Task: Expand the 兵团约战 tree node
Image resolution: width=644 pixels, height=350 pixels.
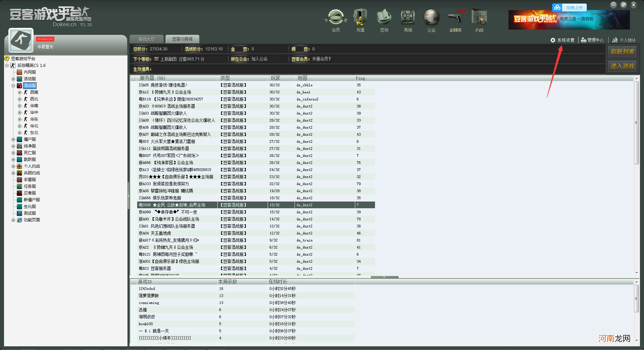Action: pyautogui.click(x=13, y=173)
